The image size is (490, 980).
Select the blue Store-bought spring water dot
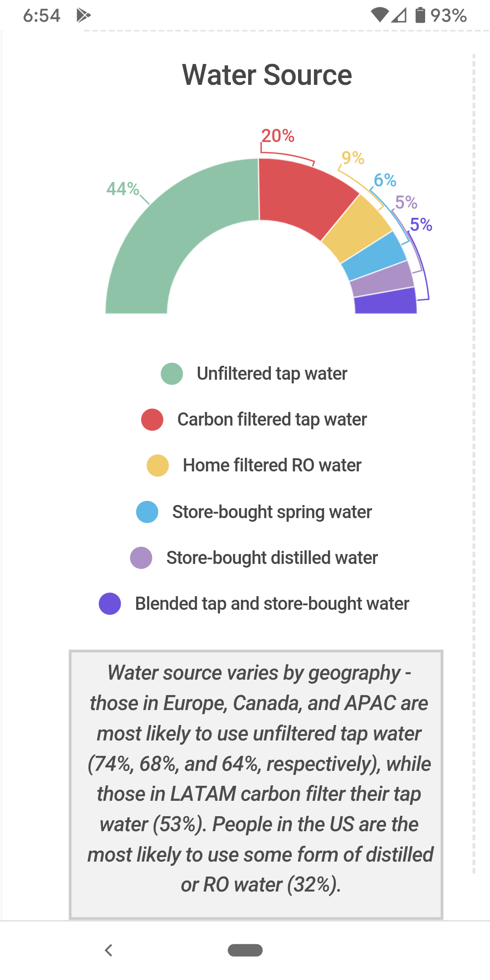[x=147, y=512]
